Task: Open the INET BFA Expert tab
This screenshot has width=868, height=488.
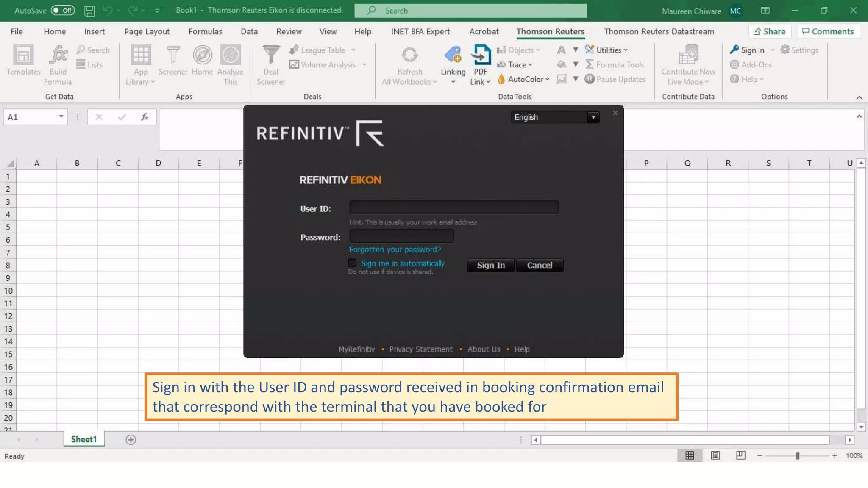Action: pos(420,31)
